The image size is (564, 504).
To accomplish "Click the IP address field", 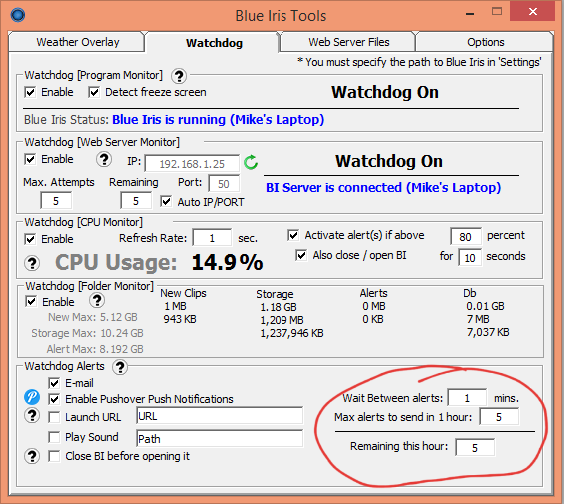I will tap(192, 164).
